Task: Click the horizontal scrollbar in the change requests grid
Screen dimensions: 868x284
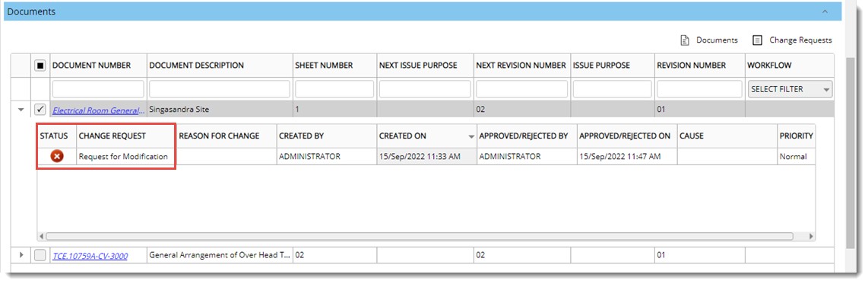Action: point(420,236)
